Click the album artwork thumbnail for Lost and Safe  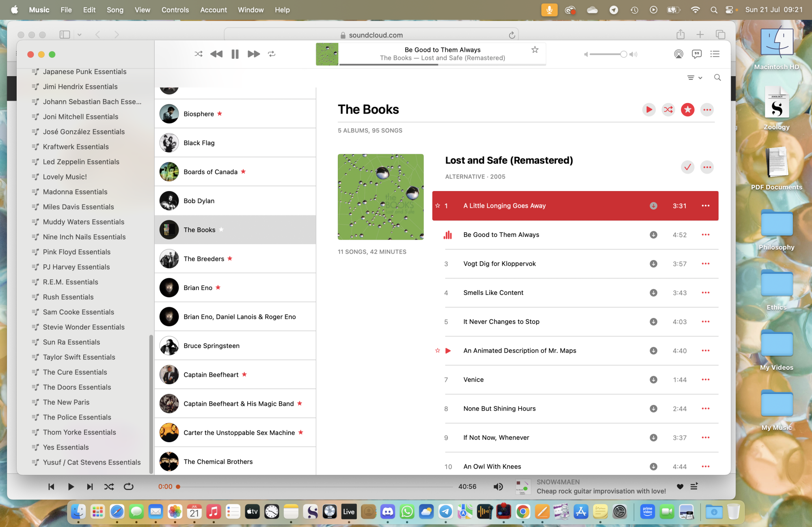coord(380,197)
